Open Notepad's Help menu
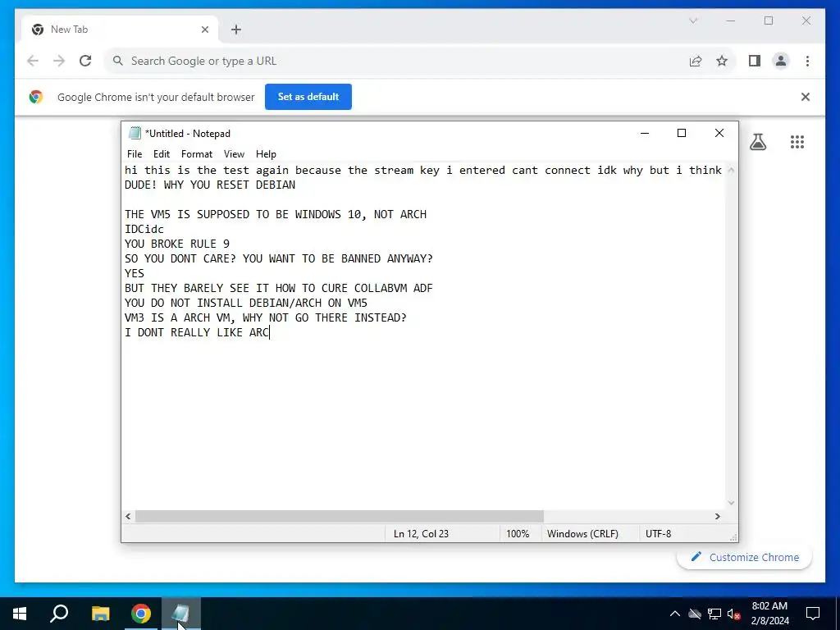This screenshot has width=840, height=630. click(x=266, y=154)
